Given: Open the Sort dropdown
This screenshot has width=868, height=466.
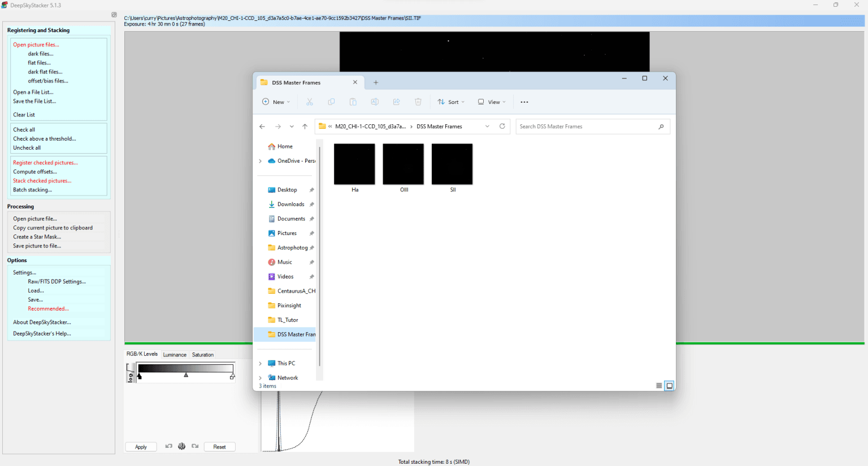Looking at the screenshot, I should coord(451,102).
